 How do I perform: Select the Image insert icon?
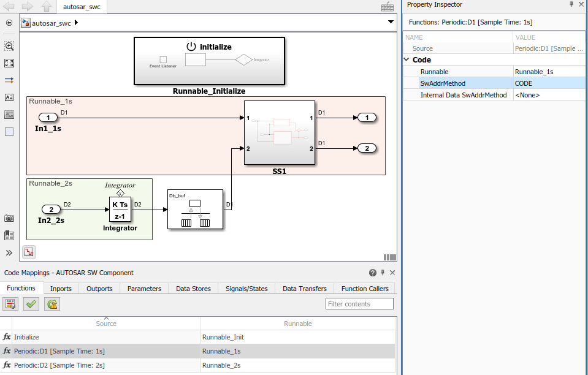coord(9,115)
